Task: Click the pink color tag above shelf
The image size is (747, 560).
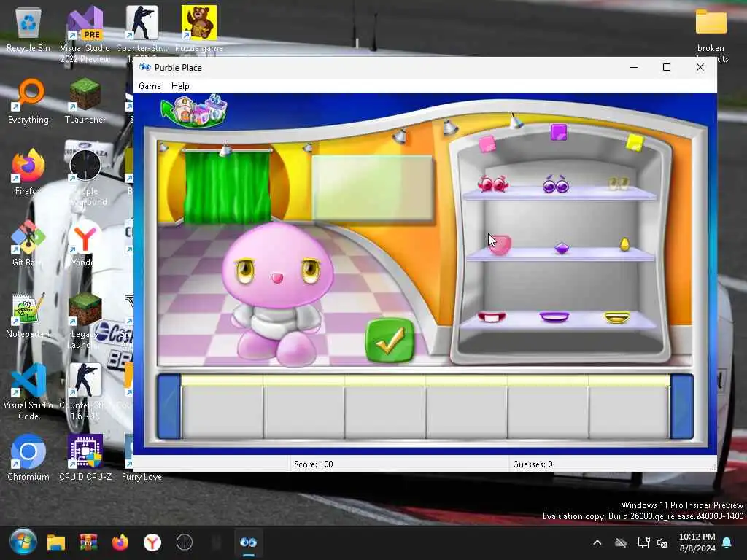Action: [x=487, y=144]
